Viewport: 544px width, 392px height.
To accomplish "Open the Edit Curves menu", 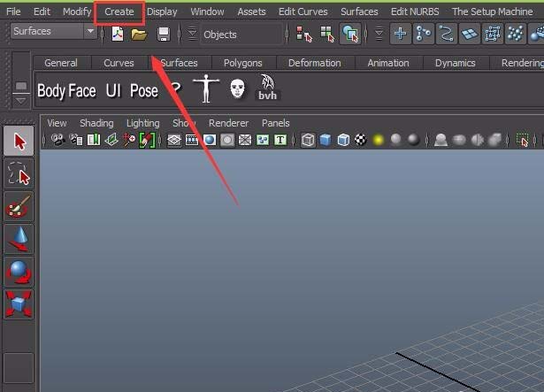I will [x=303, y=12].
